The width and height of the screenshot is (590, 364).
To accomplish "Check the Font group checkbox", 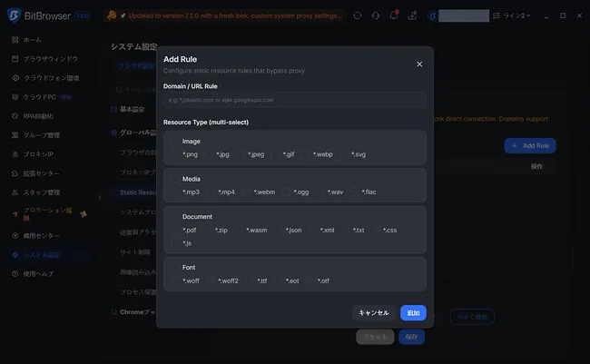I will pyautogui.click(x=175, y=267).
